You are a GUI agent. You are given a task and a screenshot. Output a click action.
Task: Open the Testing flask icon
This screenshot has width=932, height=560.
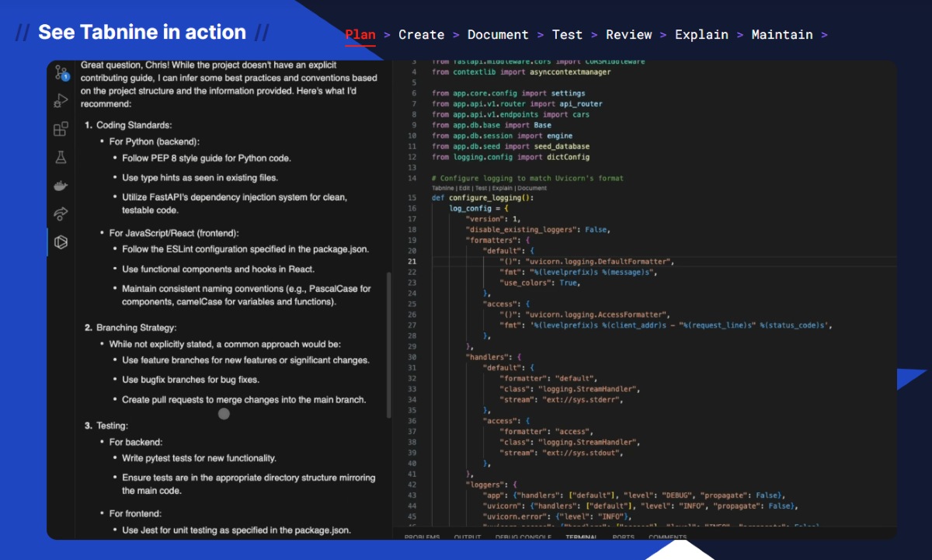(x=61, y=157)
